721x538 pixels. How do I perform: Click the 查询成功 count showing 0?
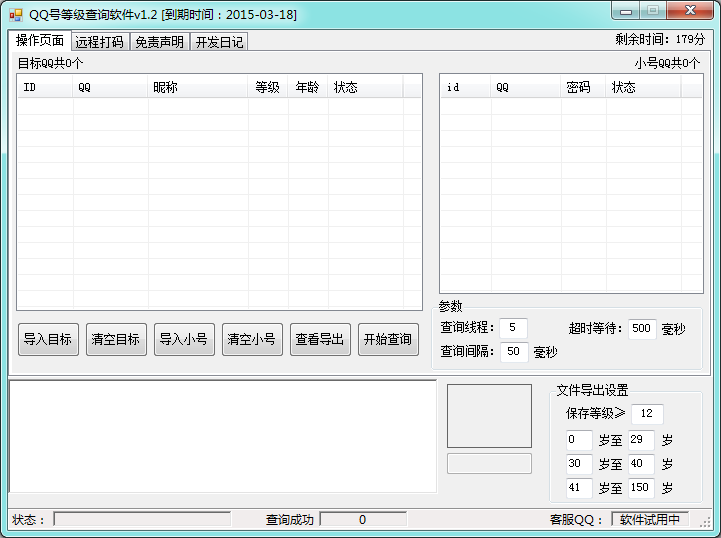363,519
